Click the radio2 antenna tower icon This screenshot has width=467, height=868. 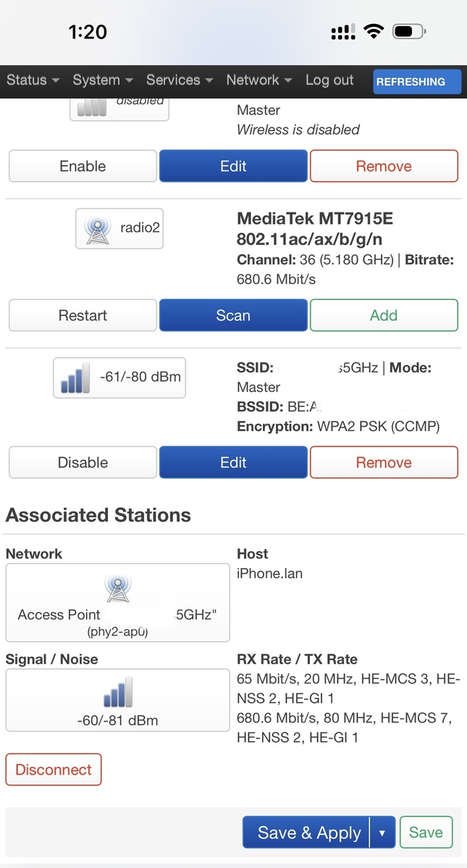(98, 228)
